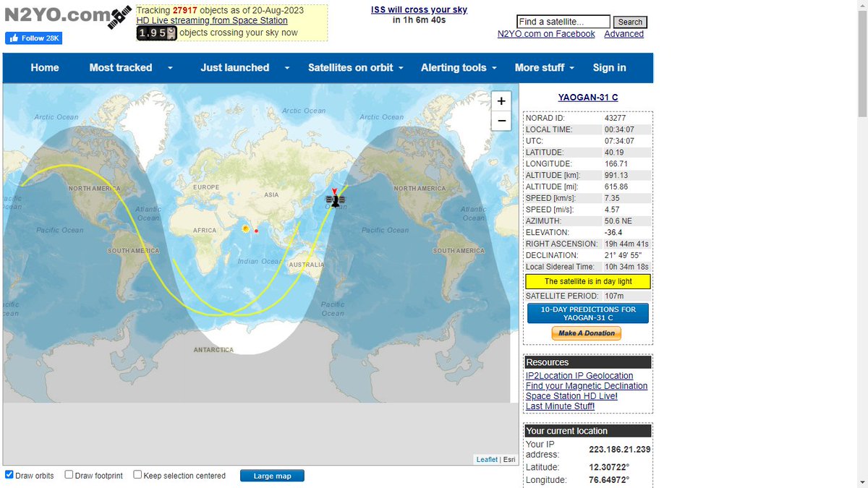The height and width of the screenshot is (488, 868).
Task: Click the red dot location marker
Action: pos(256,231)
